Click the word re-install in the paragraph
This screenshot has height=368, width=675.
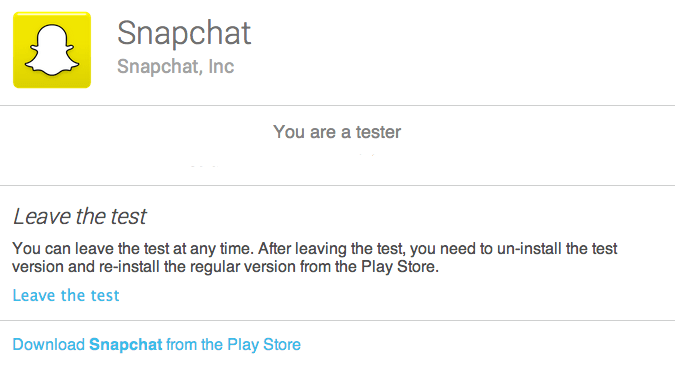coord(129,266)
